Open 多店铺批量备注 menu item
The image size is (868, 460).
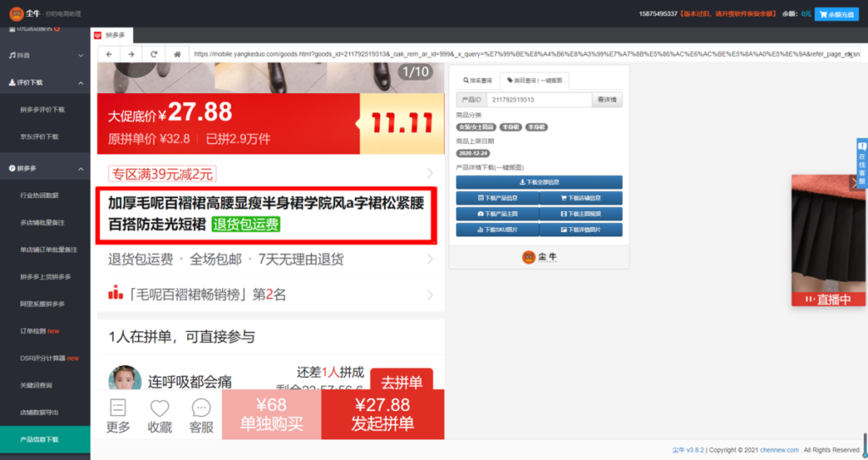42,223
